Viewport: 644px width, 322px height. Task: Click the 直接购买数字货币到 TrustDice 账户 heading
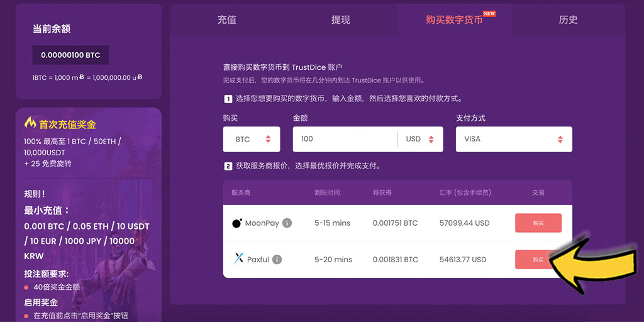[282, 67]
